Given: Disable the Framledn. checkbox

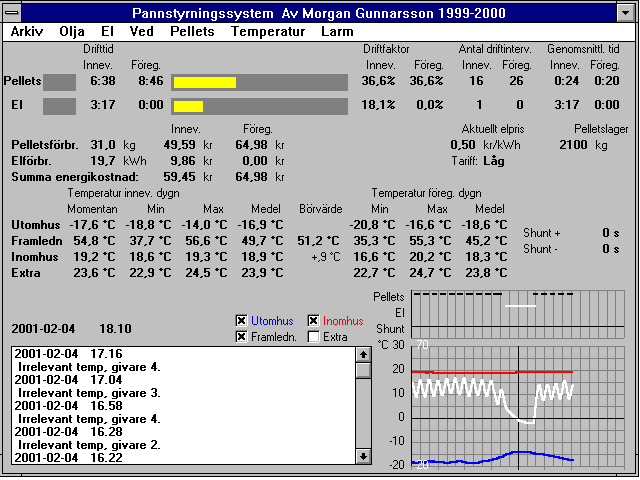Looking at the screenshot, I should pos(241,338).
